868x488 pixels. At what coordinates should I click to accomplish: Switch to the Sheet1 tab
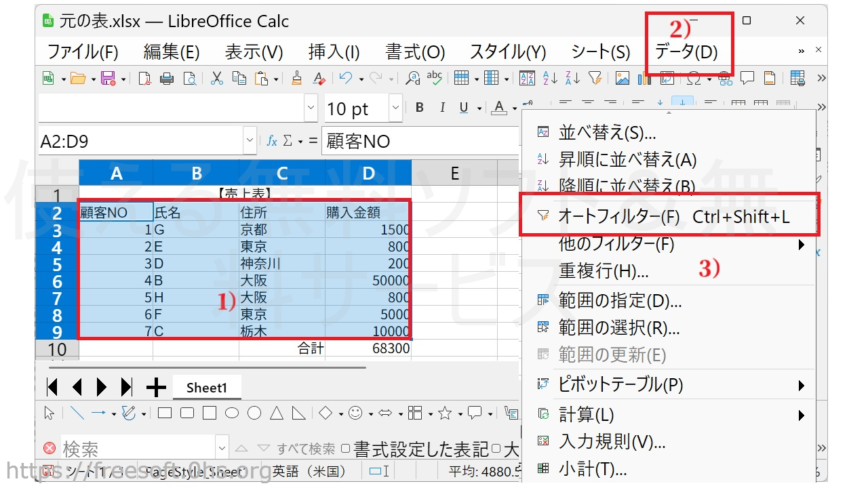[x=206, y=388]
